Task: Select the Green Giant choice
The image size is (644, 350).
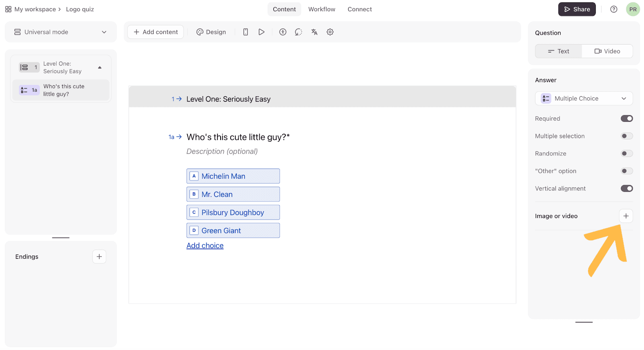Action: pyautogui.click(x=233, y=231)
